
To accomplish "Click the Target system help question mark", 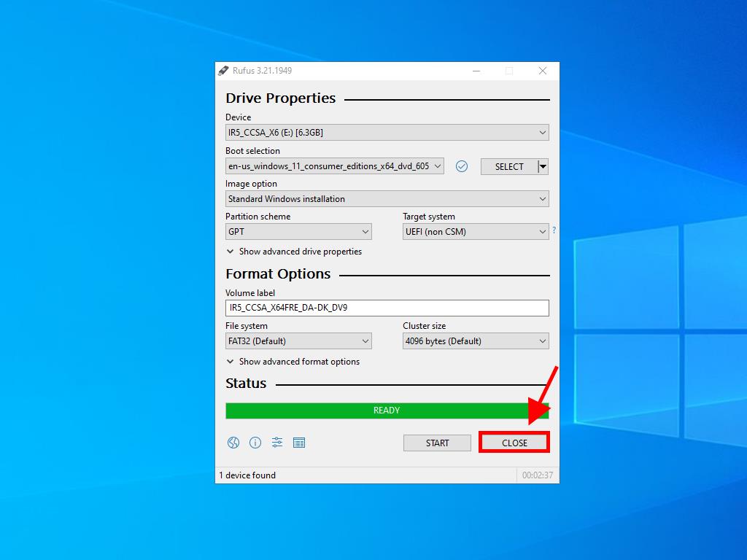I will point(554,230).
